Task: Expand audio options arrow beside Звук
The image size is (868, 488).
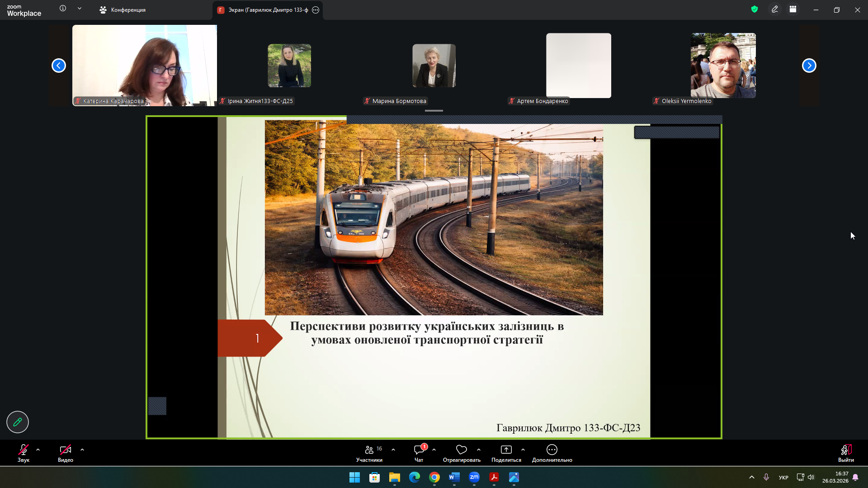Action: pos(38,450)
